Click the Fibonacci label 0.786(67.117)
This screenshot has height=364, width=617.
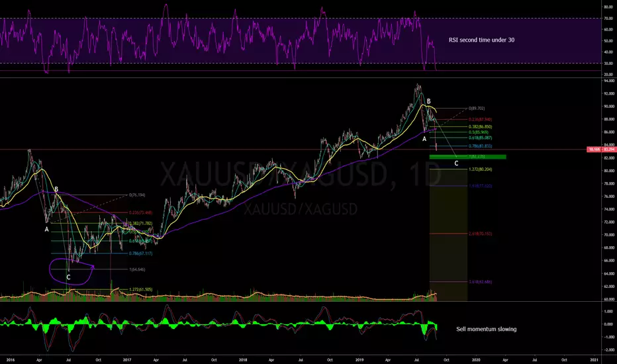point(140,253)
